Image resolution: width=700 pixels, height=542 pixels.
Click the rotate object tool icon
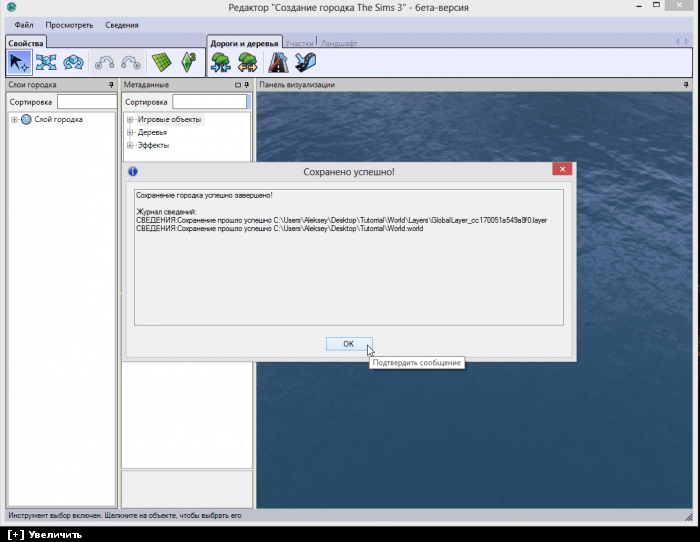[x=73, y=62]
